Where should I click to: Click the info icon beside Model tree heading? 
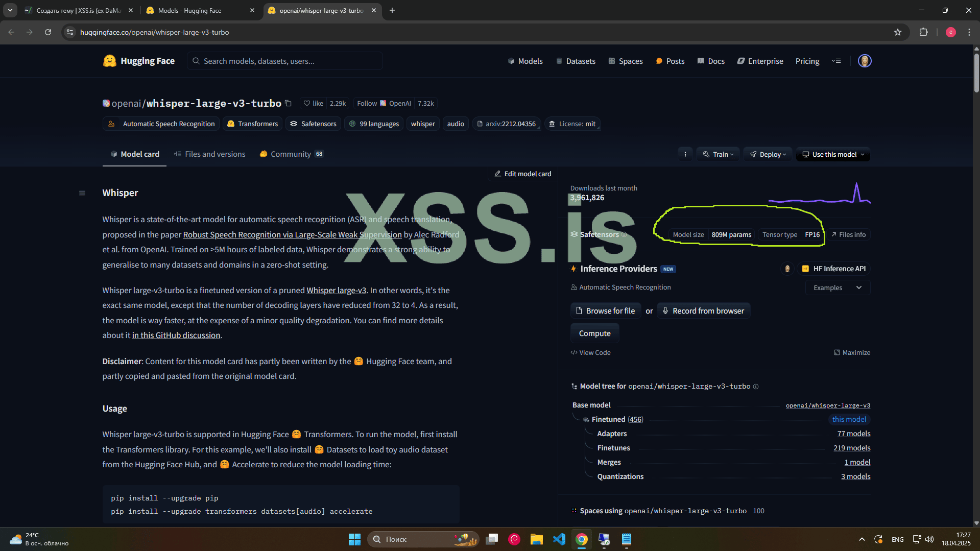click(x=756, y=387)
